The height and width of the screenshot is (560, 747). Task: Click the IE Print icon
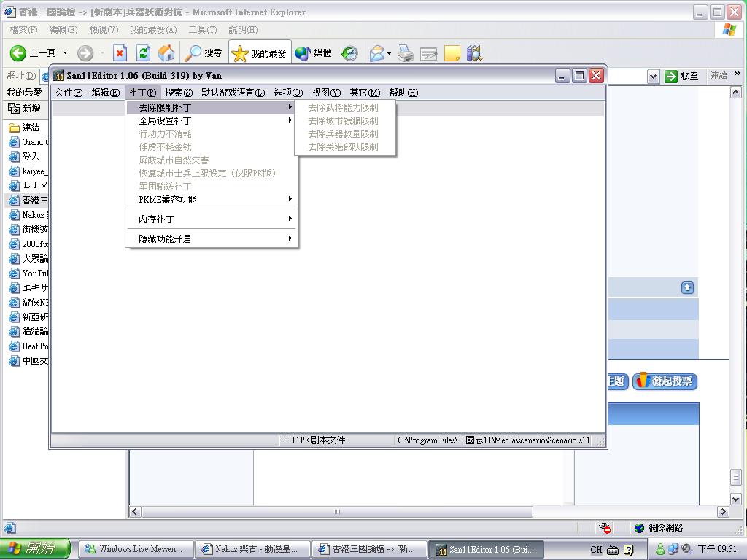[406, 52]
